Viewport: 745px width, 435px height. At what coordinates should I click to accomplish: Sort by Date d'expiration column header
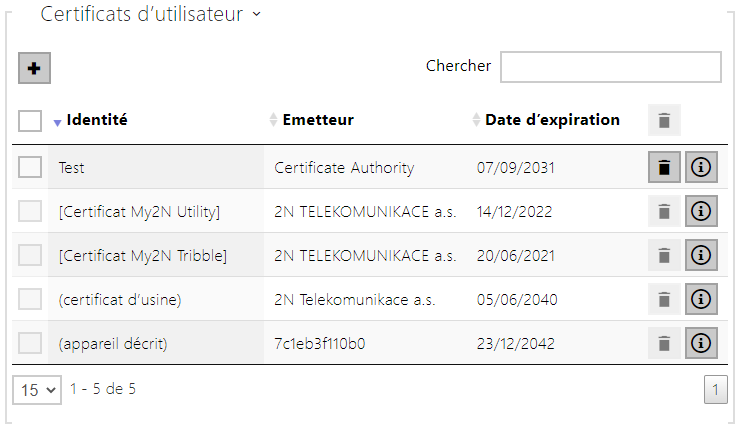click(546, 120)
